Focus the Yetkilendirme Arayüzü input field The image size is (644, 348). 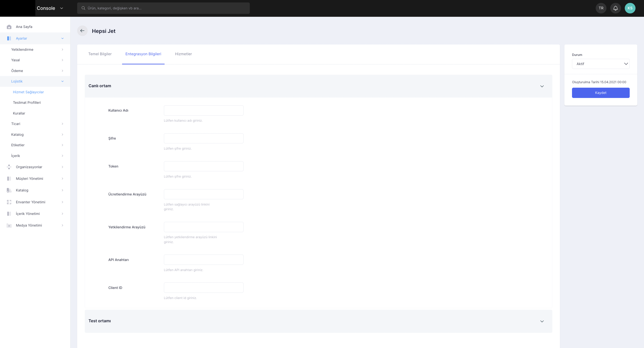click(x=203, y=227)
